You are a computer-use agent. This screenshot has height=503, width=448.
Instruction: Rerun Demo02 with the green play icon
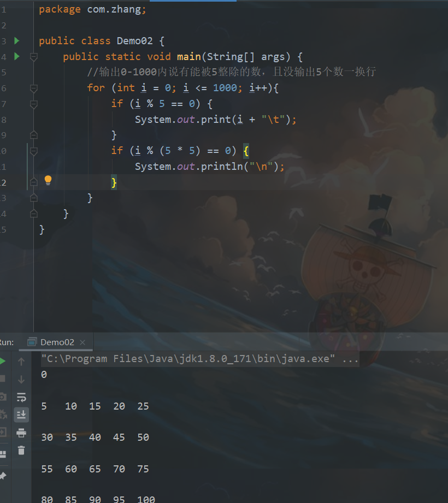click(2, 361)
